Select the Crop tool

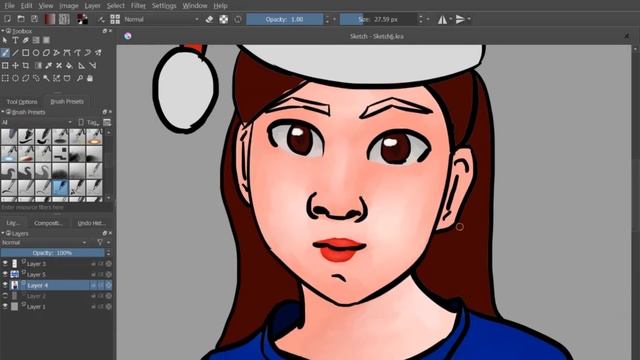point(26,65)
